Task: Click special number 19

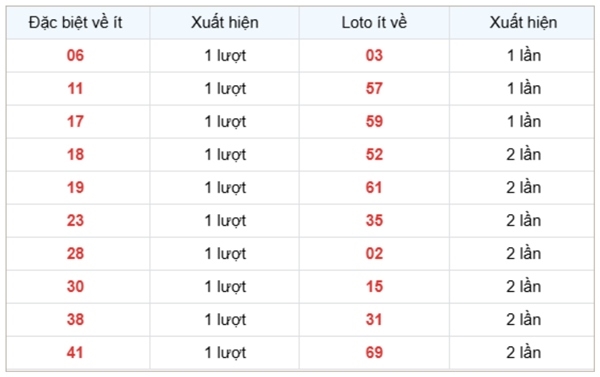Action: pyautogui.click(x=75, y=188)
